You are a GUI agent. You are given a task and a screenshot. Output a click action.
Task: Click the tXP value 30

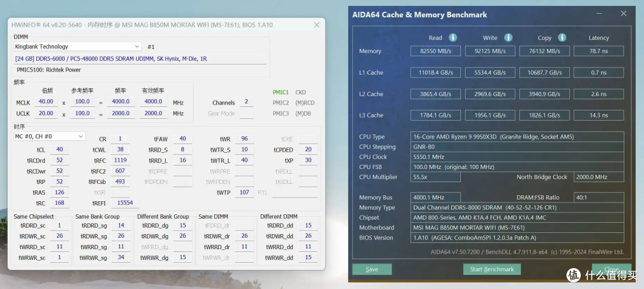point(308,161)
